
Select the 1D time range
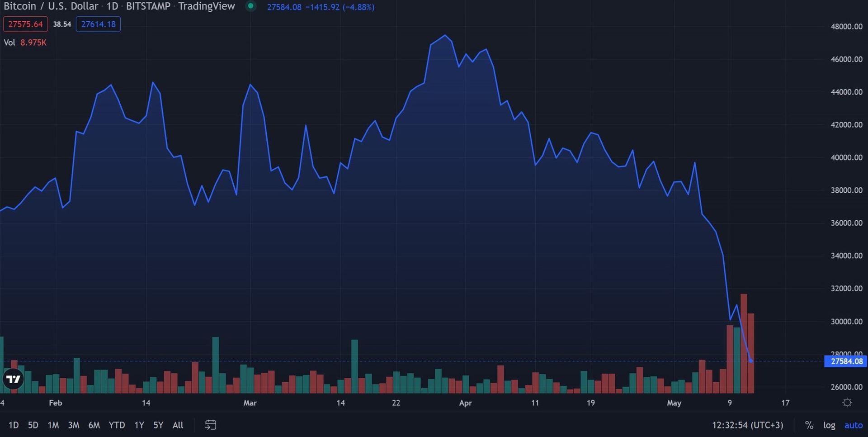[x=14, y=425]
